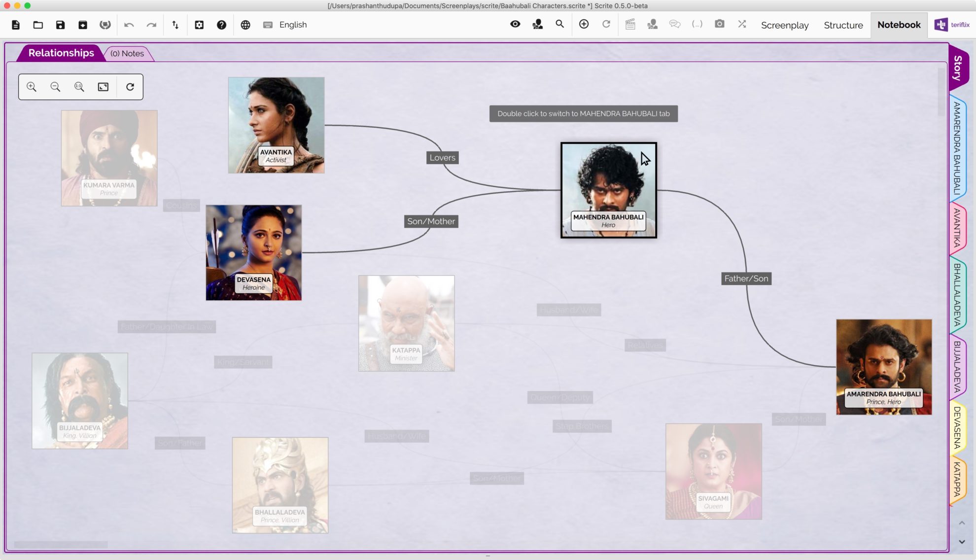The height and width of the screenshot is (560, 976).
Task: Select the undo icon
Action: (x=129, y=25)
